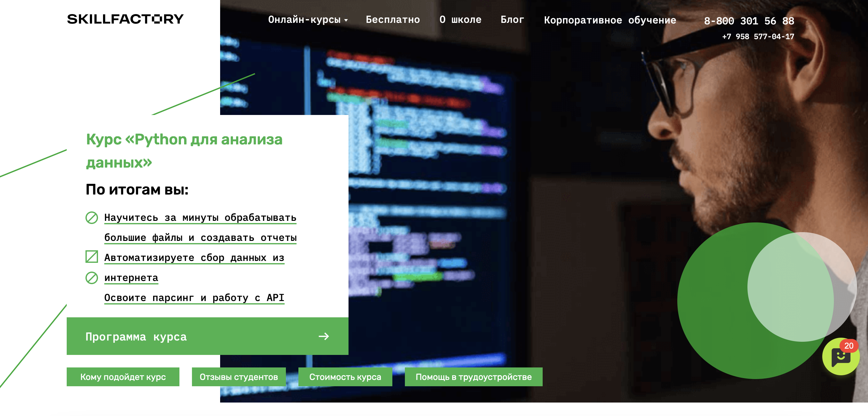This screenshot has width=868, height=416.
Task: Click phone number +7 958 577-04-17
Action: 758,36
